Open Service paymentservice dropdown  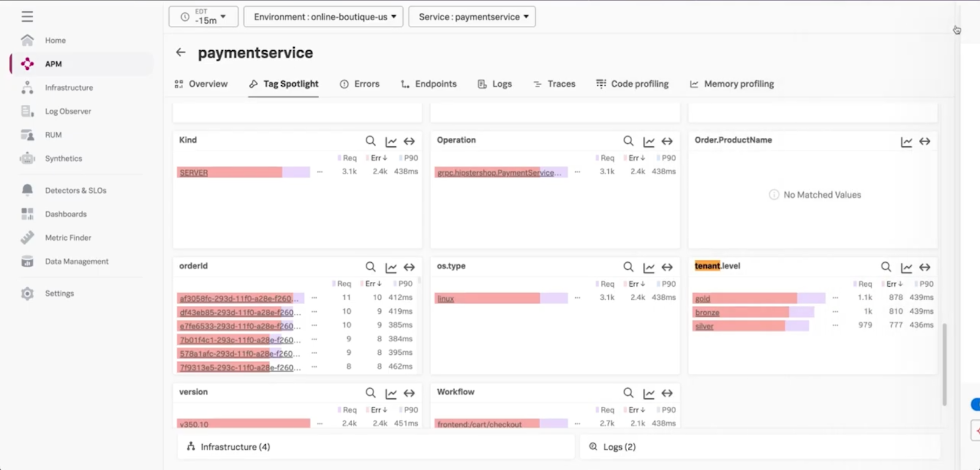[472, 17]
